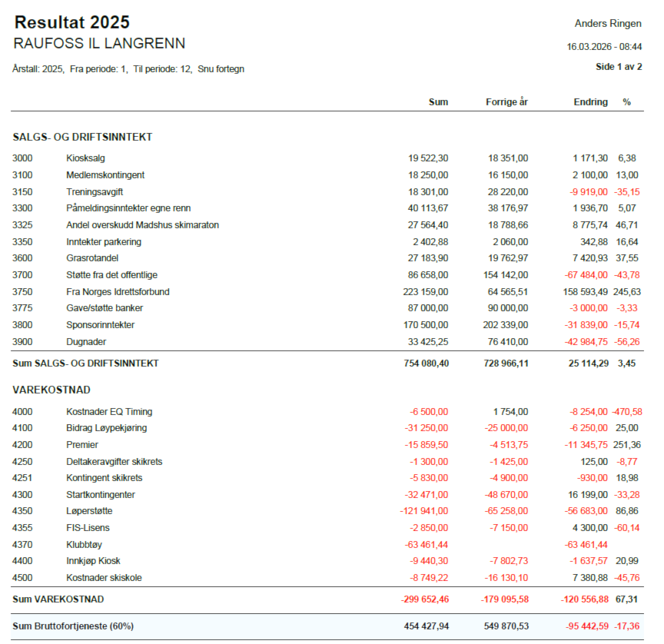Click the user name Anders Ringen
This screenshot has height=644, width=664.
click(608, 24)
